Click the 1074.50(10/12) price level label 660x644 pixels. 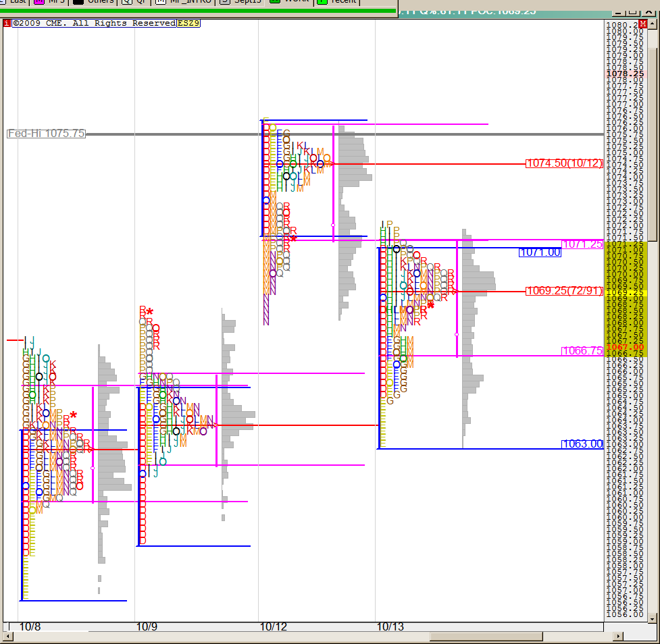(x=564, y=163)
